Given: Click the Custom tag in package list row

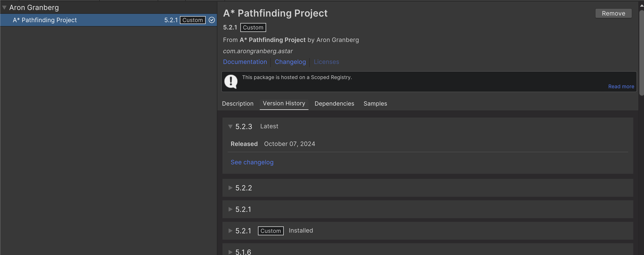Looking at the screenshot, I should (193, 20).
